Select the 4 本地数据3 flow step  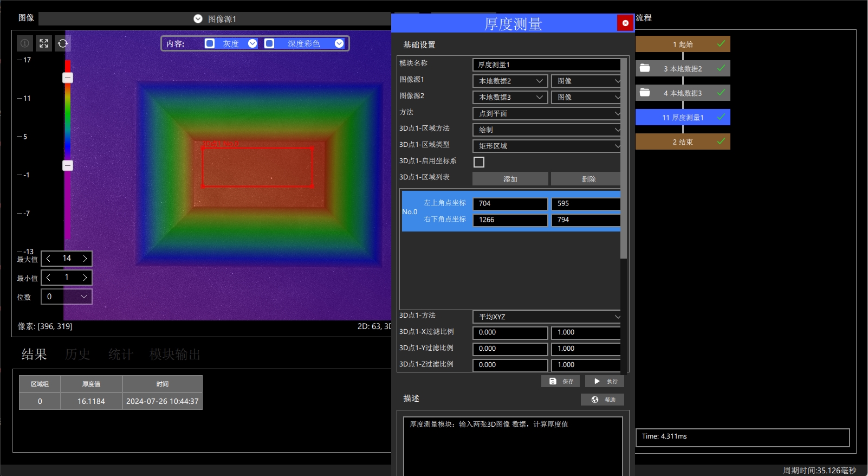(683, 93)
